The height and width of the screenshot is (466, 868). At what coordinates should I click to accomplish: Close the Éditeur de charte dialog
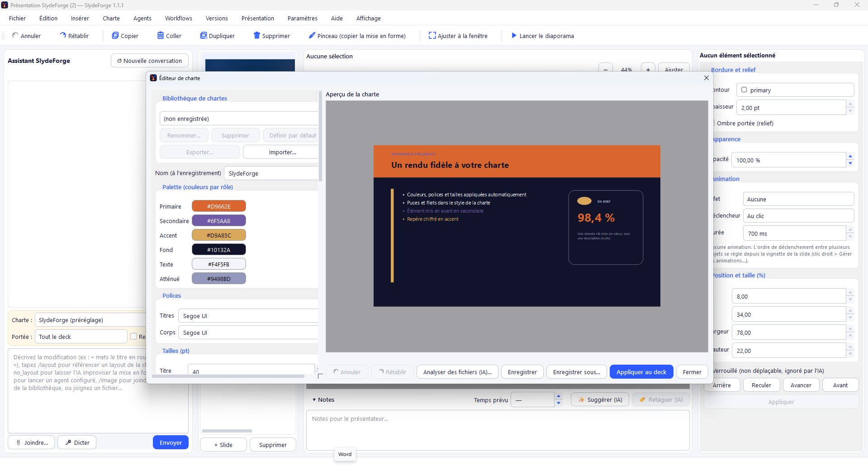click(x=707, y=78)
